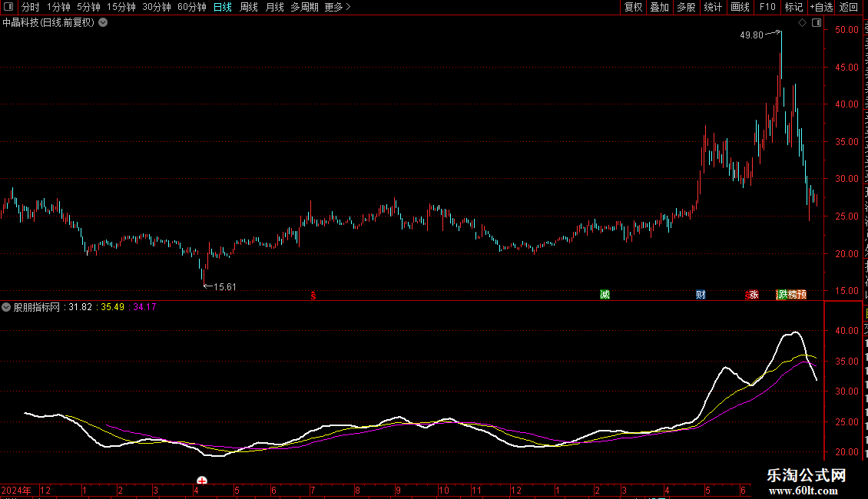Click the 返回 back button
Viewport: 868px width, 499px height.
pyautogui.click(x=849, y=7)
